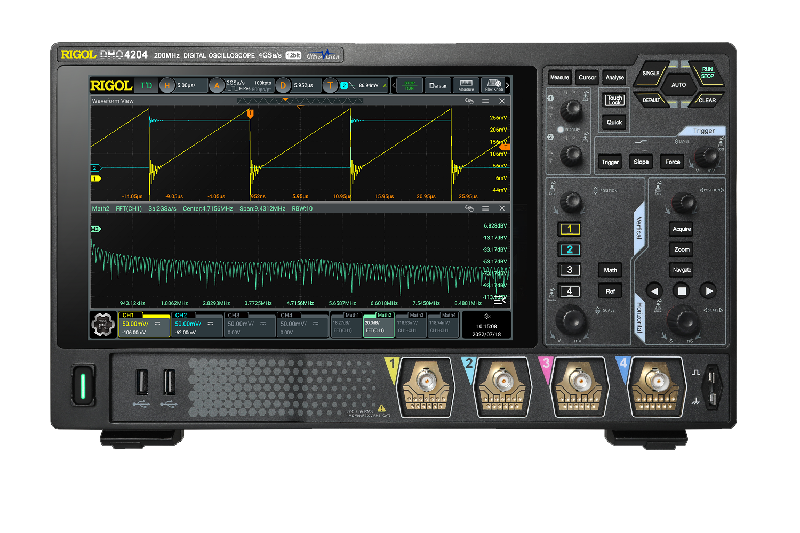The width and height of the screenshot is (800, 533).
Task: Enable channel 1 with yellow key
Action: coord(568,229)
